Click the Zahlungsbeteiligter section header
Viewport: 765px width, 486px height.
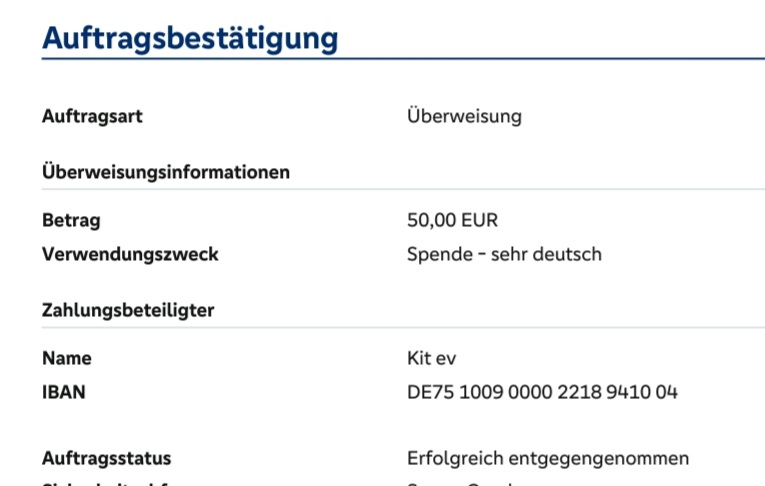[128, 310]
